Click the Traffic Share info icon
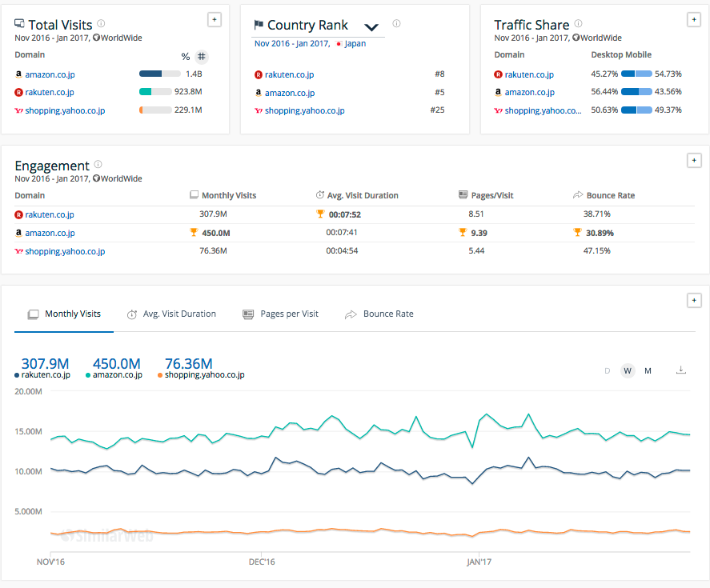This screenshot has height=588, width=710. pos(578,23)
